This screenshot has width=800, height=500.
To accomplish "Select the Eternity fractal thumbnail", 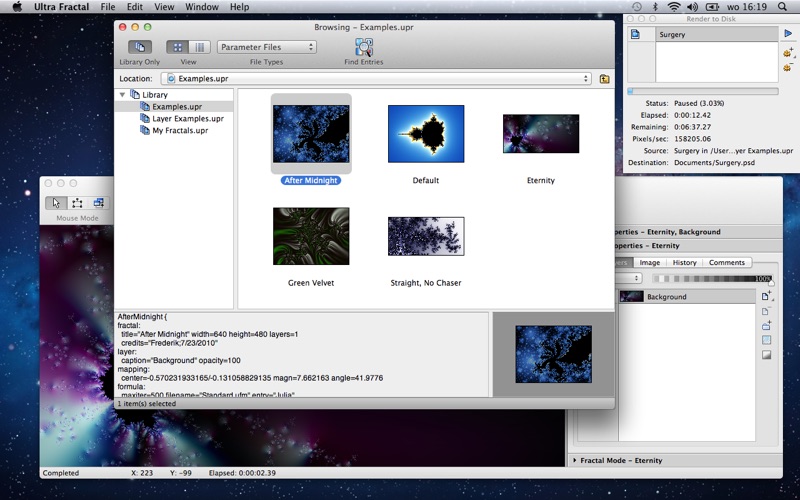I will [x=541, y=134].
